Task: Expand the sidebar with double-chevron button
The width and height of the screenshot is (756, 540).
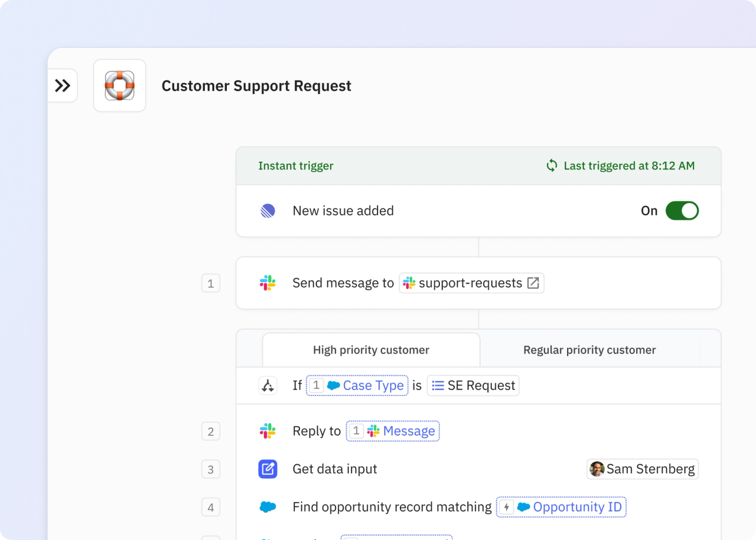Action: (x=63, y=86)
